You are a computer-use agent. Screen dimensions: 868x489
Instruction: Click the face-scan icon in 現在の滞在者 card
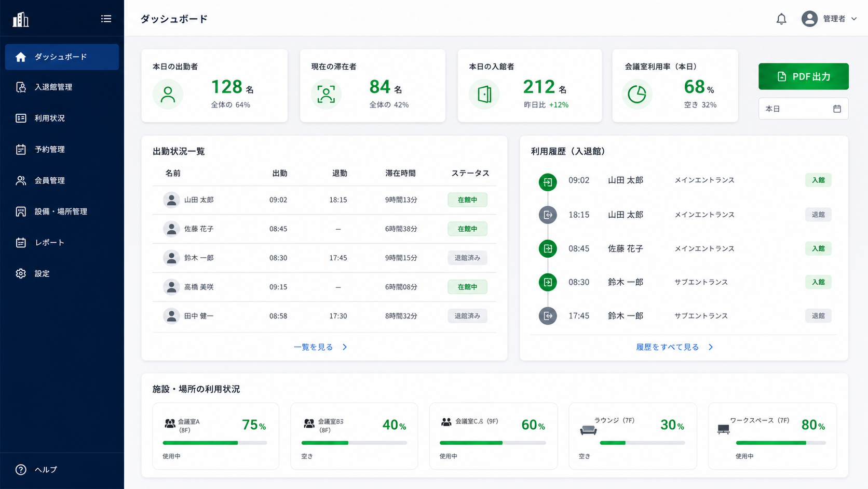pos(326,94)
